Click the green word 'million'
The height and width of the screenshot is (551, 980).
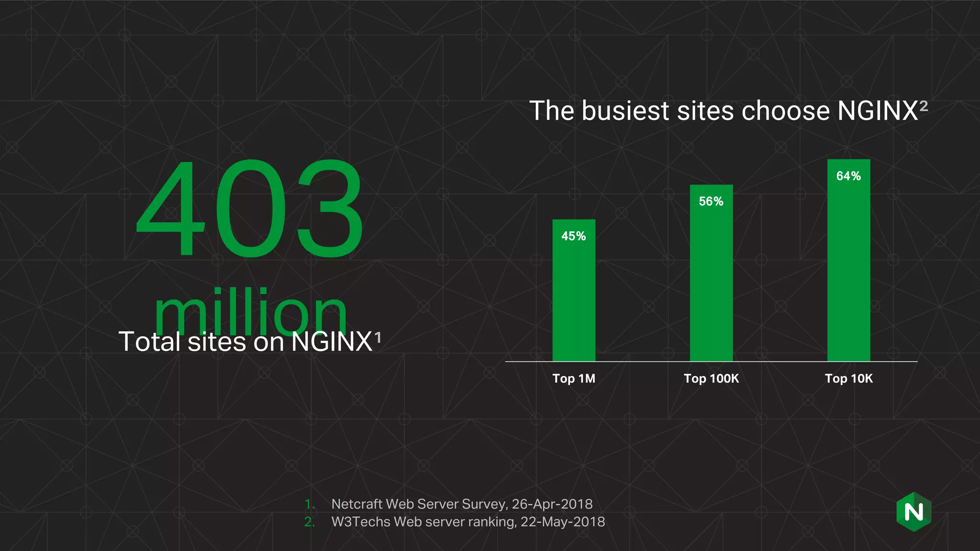point(250,311)
